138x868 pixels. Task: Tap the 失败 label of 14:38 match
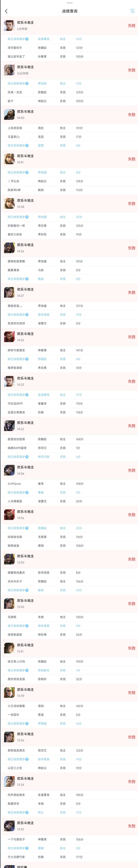click(132, 204)
